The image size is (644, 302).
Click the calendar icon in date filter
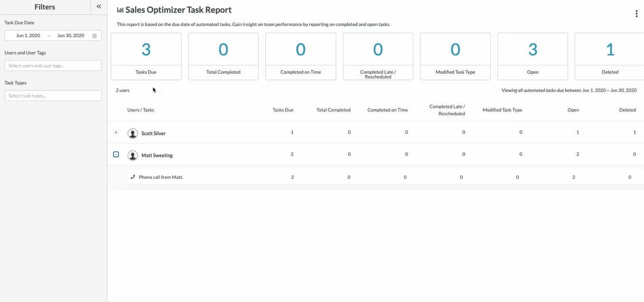click(x=95, y=36)
